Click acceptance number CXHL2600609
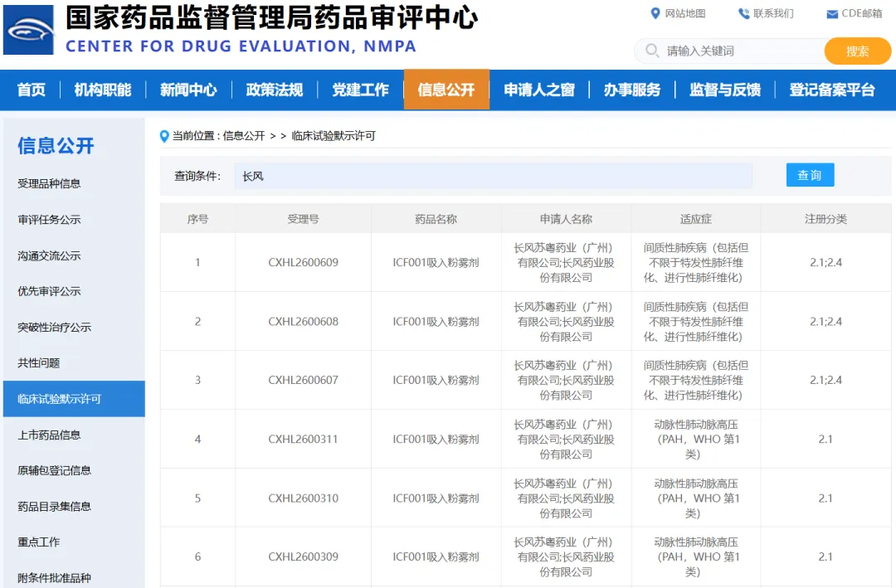The width and height of the screenshot is (896, 588). pos(304,262)
